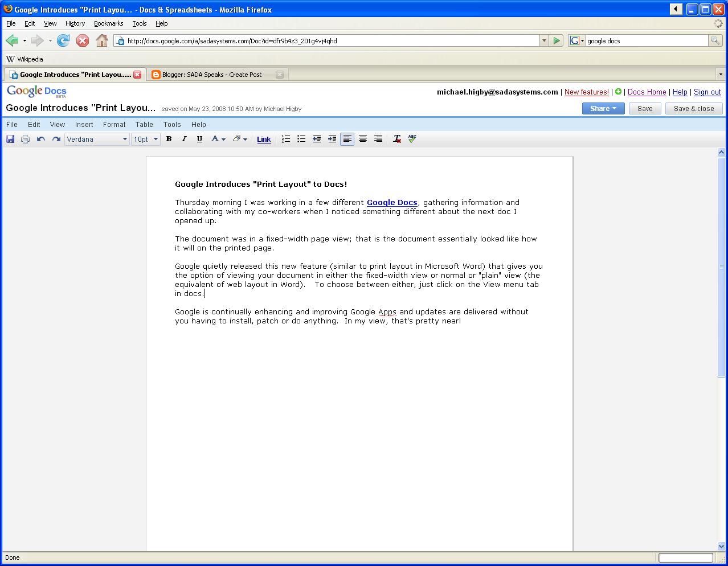
Task: Click the New features! link
Action: (586, 92)
